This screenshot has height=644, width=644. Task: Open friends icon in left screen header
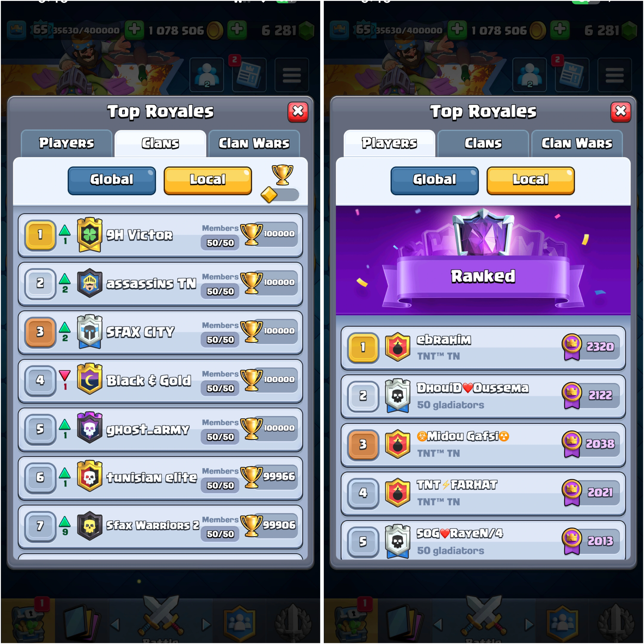[207, 75]
